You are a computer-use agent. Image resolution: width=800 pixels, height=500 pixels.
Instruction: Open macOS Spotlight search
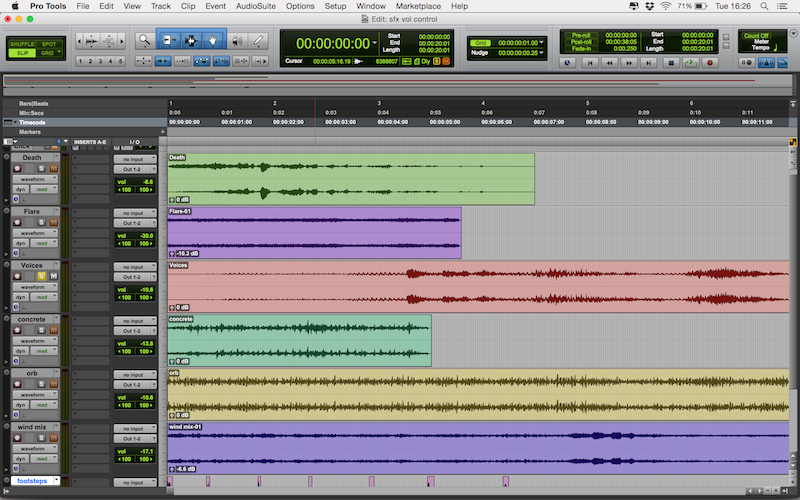click(x=764, y=6)
